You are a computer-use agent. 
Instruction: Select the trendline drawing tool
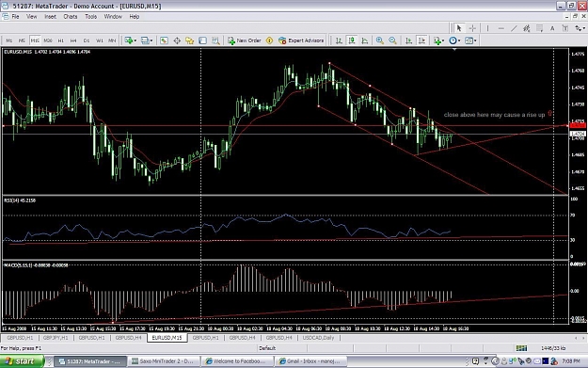pos(514,28)
